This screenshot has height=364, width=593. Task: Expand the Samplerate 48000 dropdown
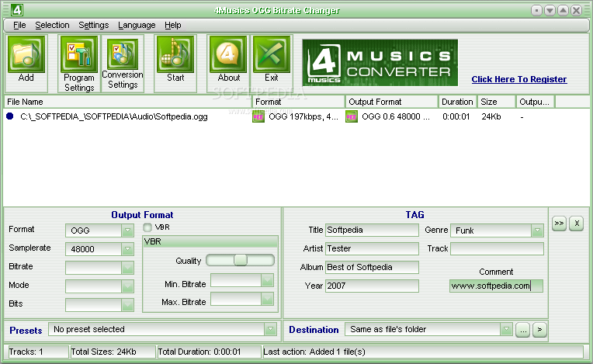pyautogui.click(x=127, y=248)
